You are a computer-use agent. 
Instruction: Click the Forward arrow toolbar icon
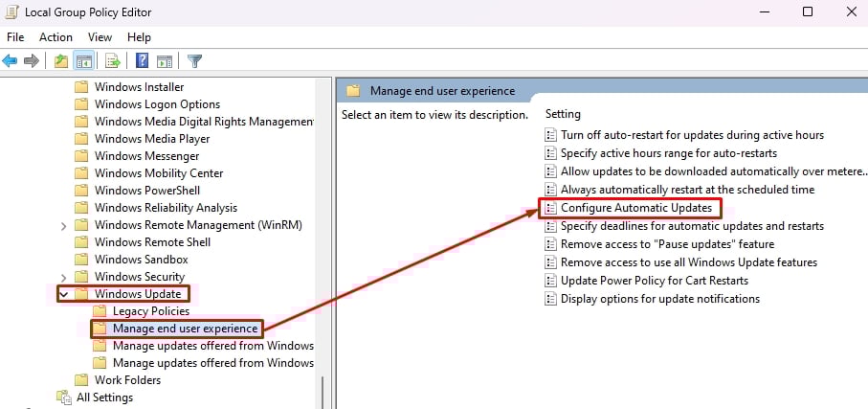click(x=32, y=61)
